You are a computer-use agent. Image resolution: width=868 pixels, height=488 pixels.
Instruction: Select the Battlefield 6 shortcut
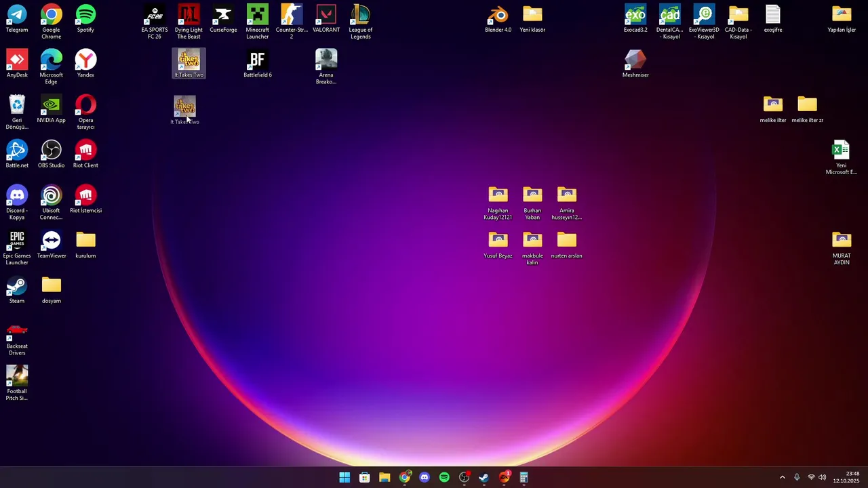pos(258,64)
